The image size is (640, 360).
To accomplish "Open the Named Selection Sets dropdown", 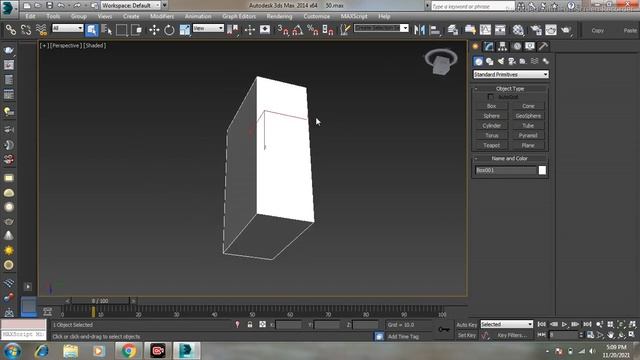I will [381, 28].
